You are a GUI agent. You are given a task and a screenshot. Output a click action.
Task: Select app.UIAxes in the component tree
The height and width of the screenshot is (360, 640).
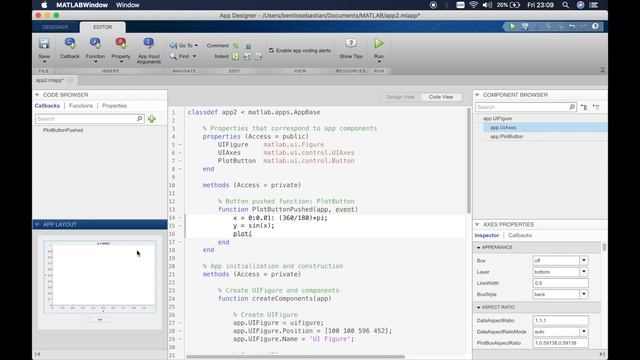click(503, 127)
